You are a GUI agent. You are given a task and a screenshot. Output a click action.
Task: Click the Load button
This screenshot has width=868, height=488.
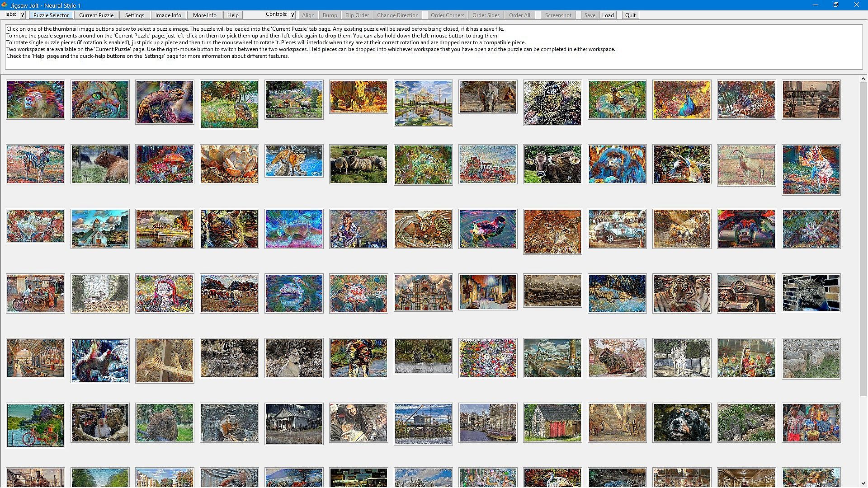click(608, 15)
